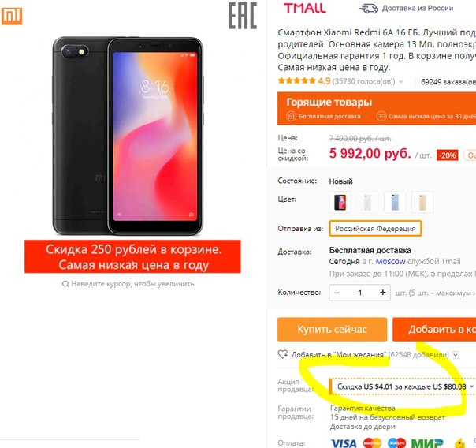This screenshot has width=476, height=448.
Task: Increase quantity with the plus button
Action: (382, 293)
